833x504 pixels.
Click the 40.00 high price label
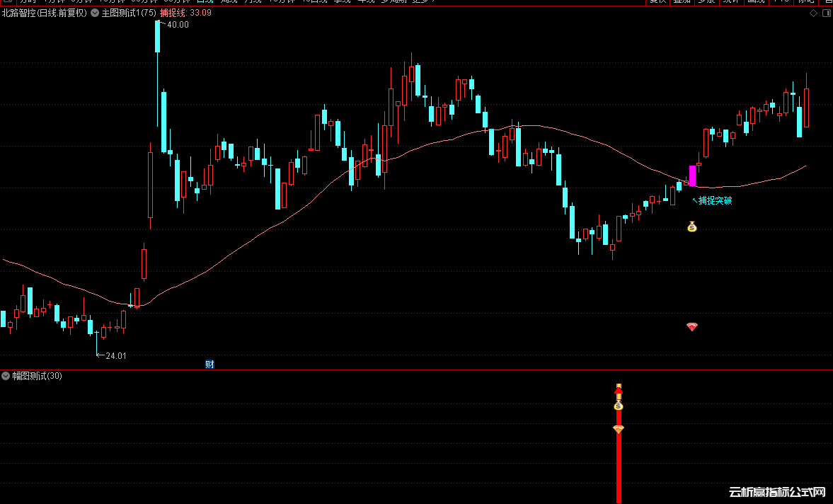pyautogui.click(x=178, y=25)
